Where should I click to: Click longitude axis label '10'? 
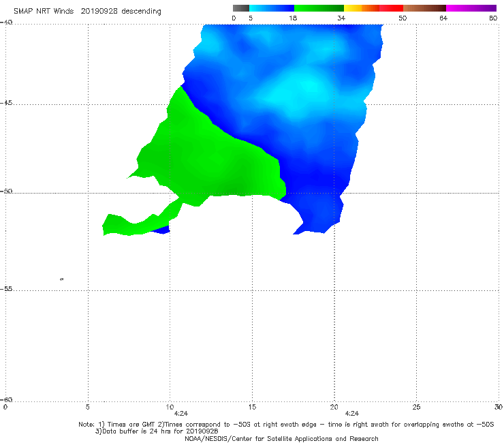tap(170, 407)
